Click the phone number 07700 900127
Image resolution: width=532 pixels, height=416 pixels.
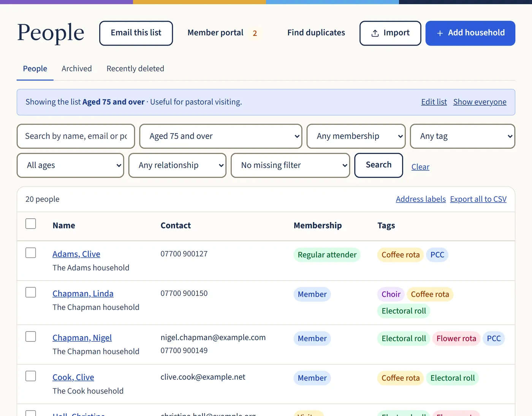click(x=184, y=254)
